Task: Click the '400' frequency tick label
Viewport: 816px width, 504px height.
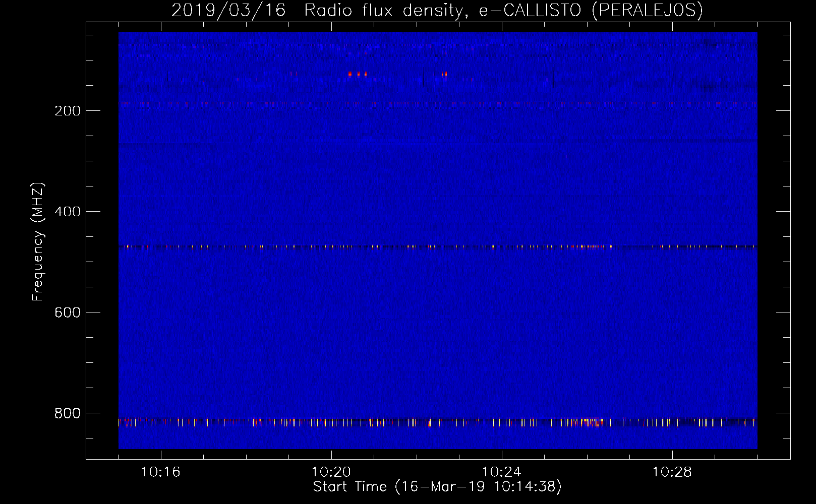Action: coord(68,212)
